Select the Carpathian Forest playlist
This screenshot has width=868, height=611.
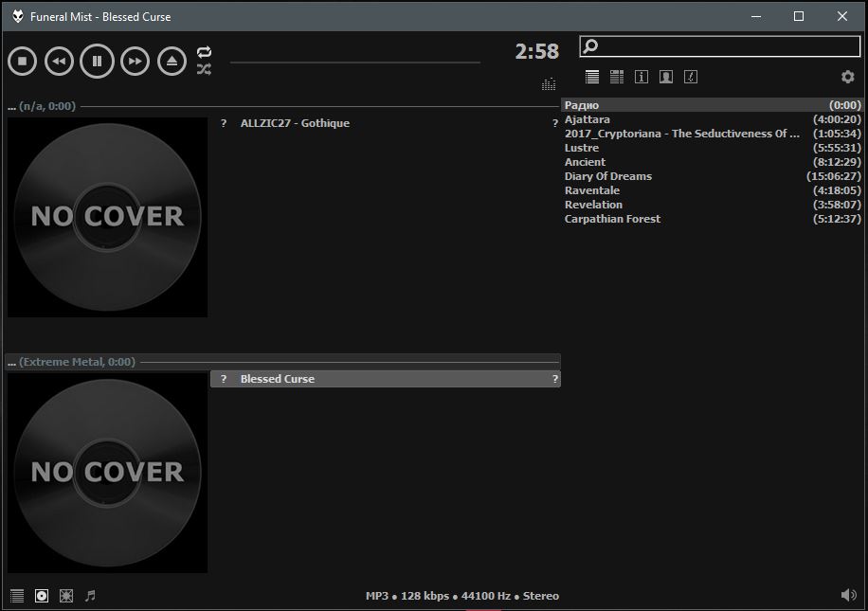pos(612,219)
